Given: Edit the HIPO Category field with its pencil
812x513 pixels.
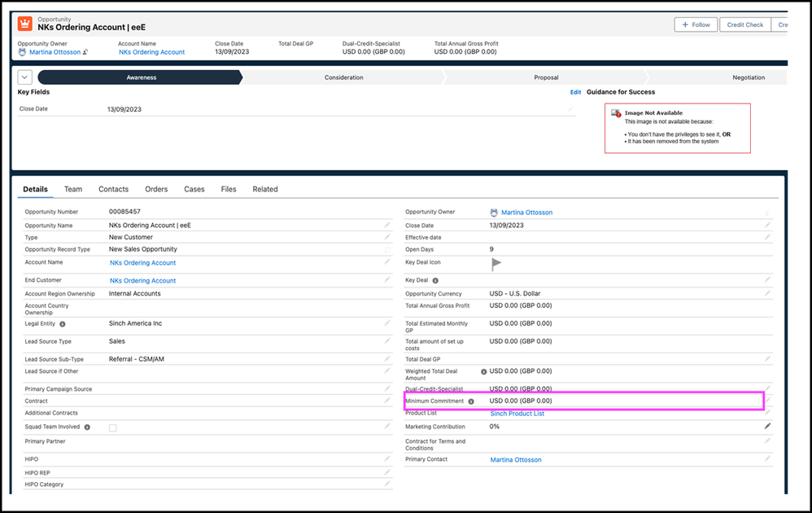Looking at the screenshot, I should (x=386, y=484).
